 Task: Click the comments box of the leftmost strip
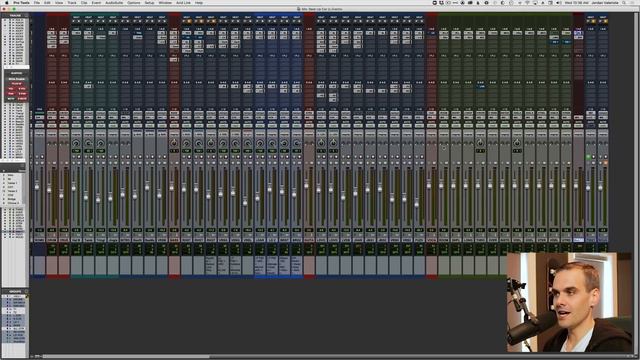39,265
